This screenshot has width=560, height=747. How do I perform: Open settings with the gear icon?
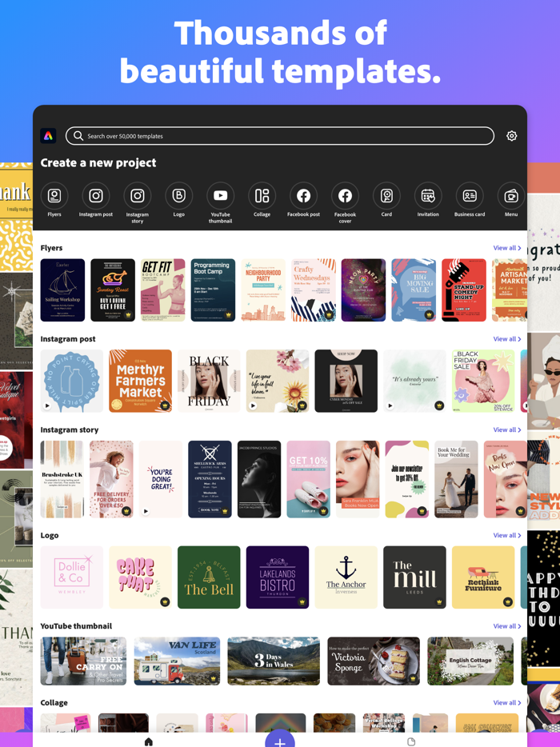tap(511, 136)
